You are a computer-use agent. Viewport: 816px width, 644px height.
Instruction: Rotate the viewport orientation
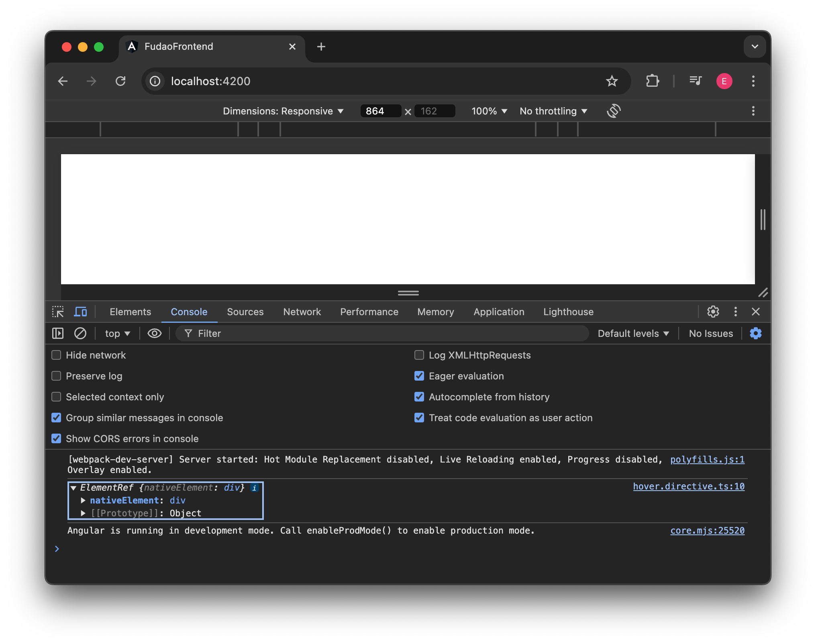pos(614,111)
